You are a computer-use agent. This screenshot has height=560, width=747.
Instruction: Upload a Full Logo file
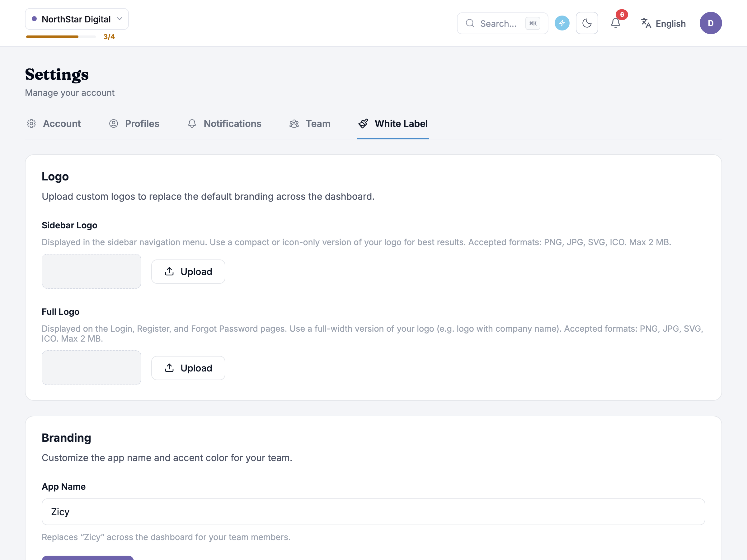pyautogui.click(x=188, y=368)
